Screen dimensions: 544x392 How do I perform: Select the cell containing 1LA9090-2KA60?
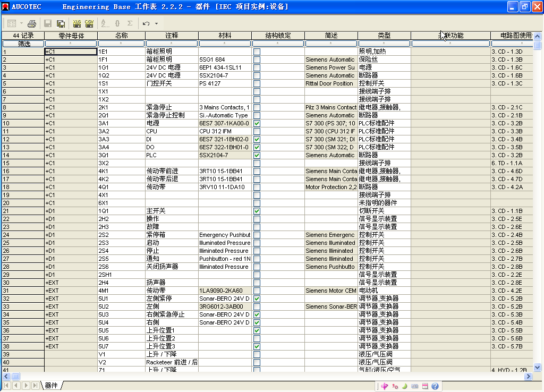(225, 291)
